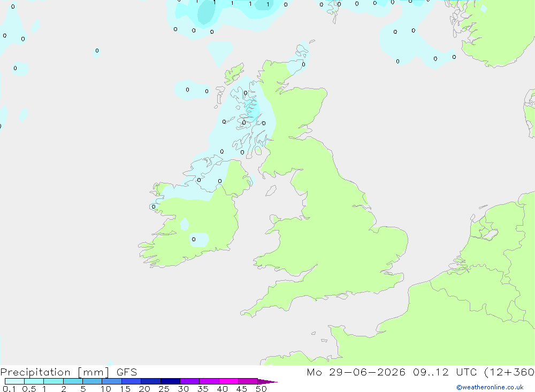
Task: Pick the 35–40 mm violet legend swatch
Action: [209, 381]
